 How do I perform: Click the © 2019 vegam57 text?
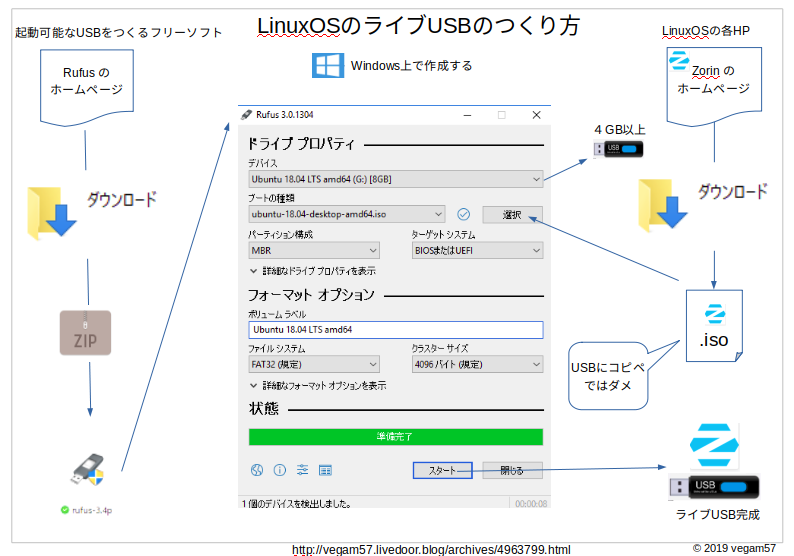point(734,548)
